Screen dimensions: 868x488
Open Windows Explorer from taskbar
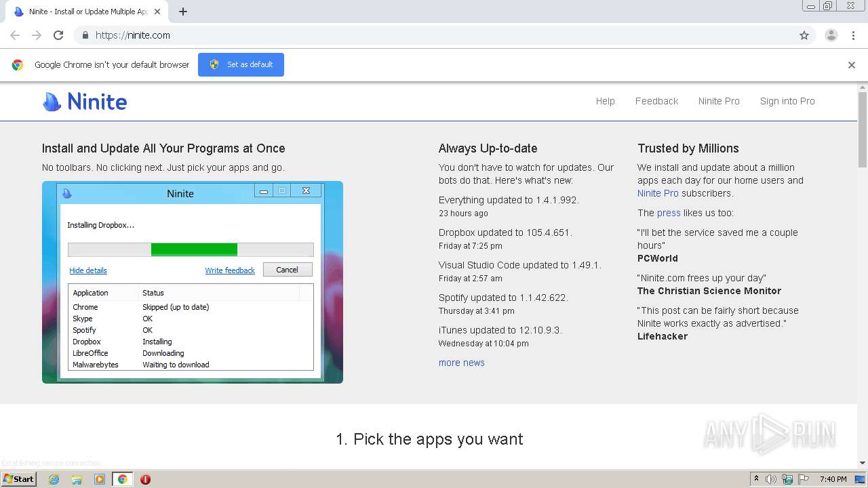[x=77, y=479]
